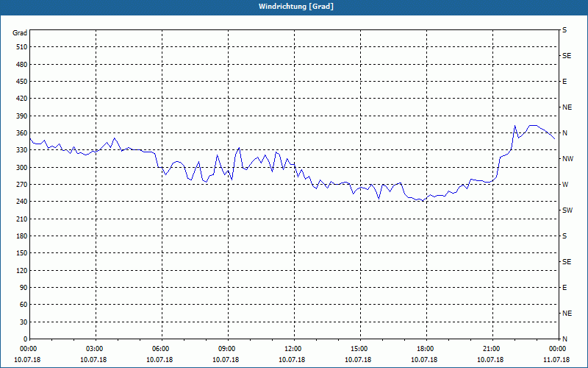Click the 510 value on the left axis
The image size is (588, 368).
click(x=22, y=47)
